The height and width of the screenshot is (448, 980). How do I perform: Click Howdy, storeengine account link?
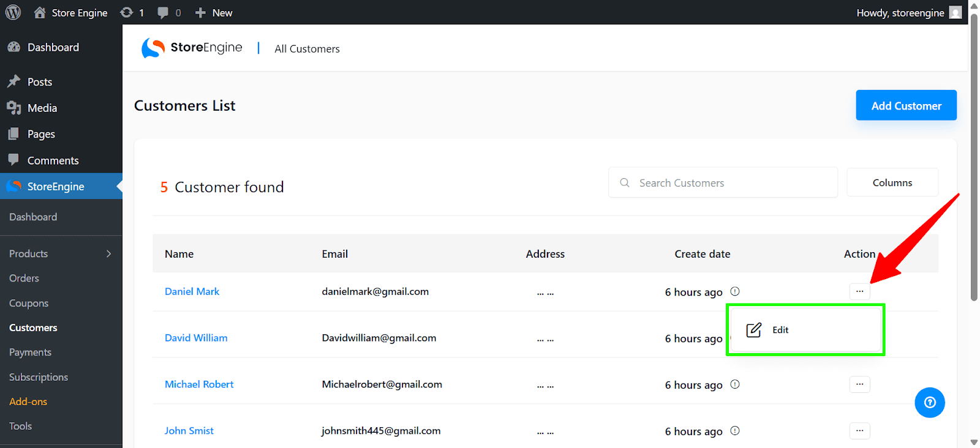click(900, 13)
